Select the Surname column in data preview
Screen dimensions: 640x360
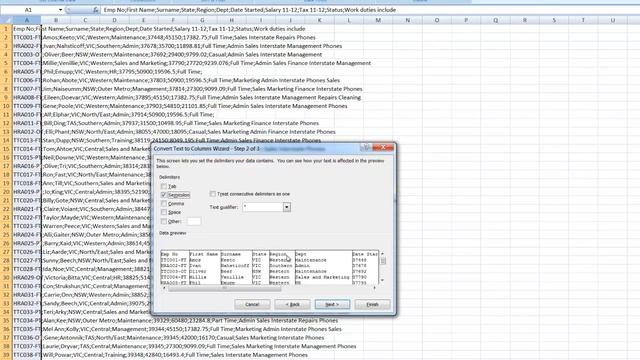[236, 267]
